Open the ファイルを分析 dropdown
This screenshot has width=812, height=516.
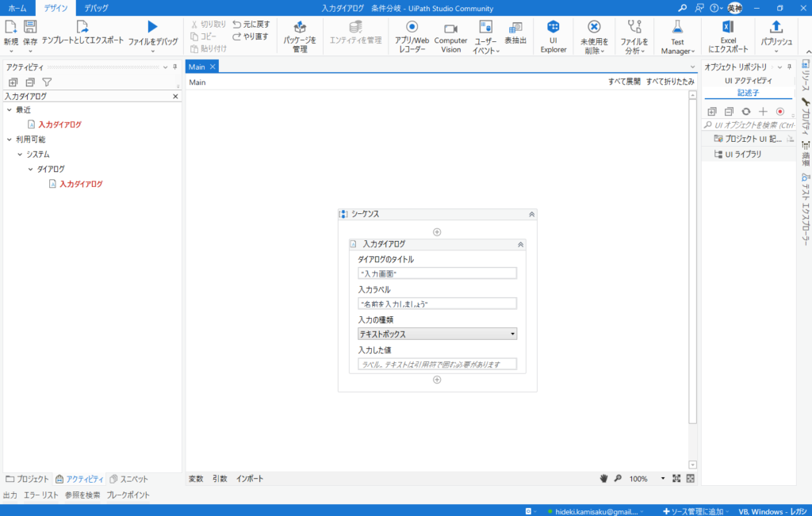pyautogui.click(x=634, y=36)
